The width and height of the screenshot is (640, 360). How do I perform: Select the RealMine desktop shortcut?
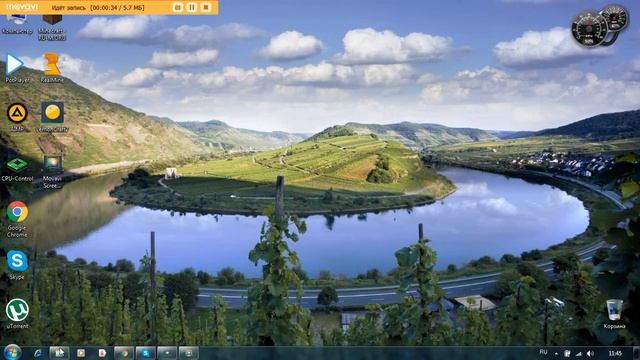tap(52, 68)
